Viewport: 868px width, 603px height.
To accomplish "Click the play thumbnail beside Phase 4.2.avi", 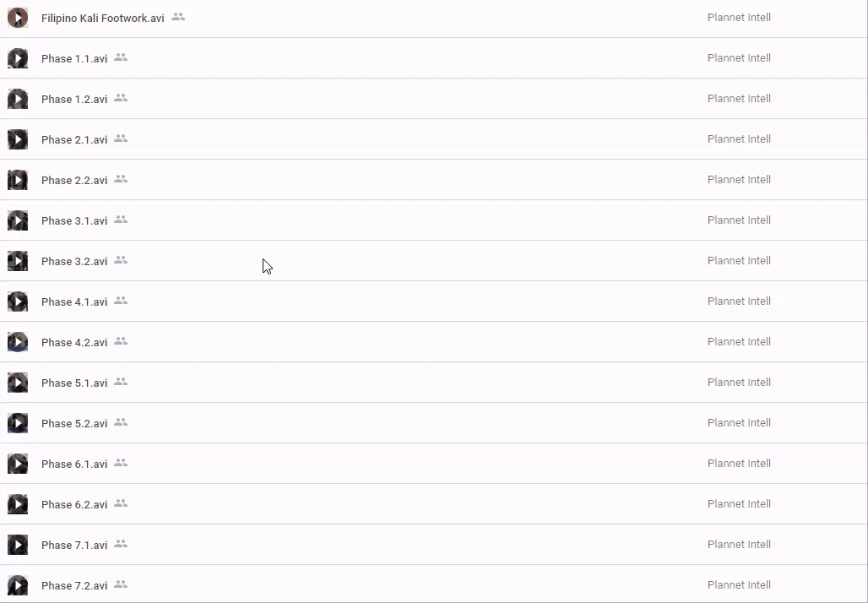I will [x=18, y=342].
